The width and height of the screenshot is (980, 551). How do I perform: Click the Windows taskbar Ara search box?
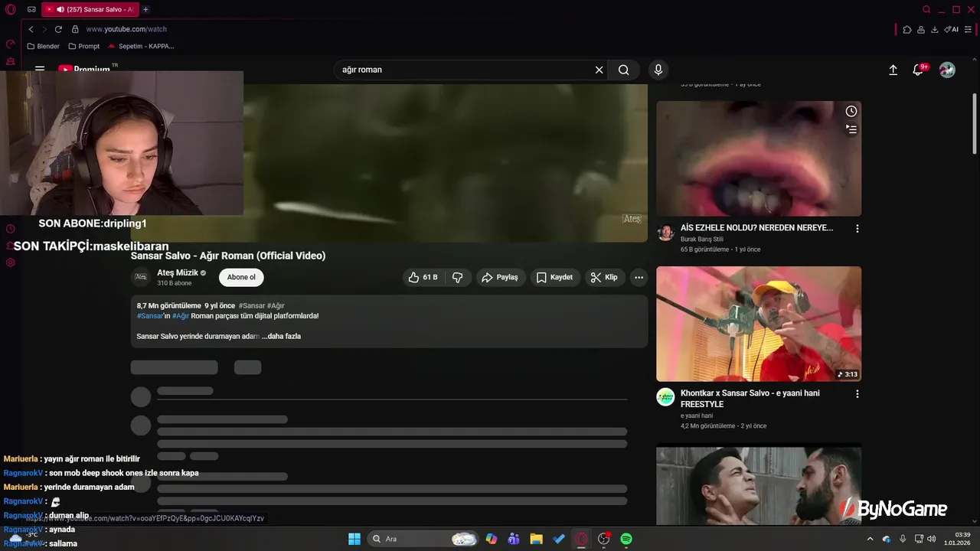click(x=423, y=539)
